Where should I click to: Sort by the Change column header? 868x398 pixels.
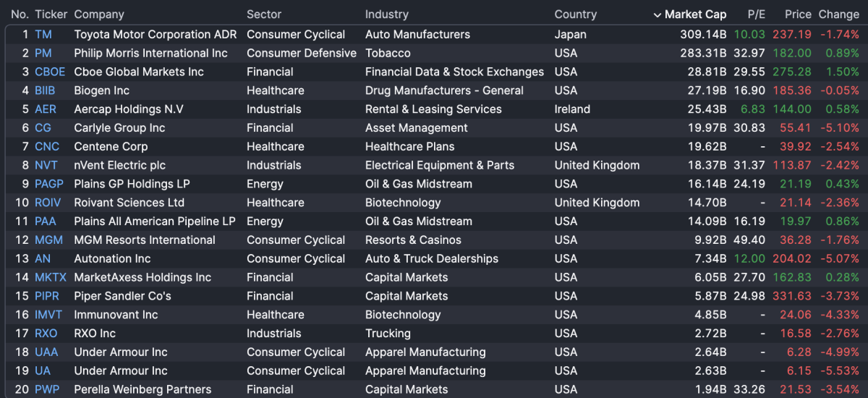838,14
